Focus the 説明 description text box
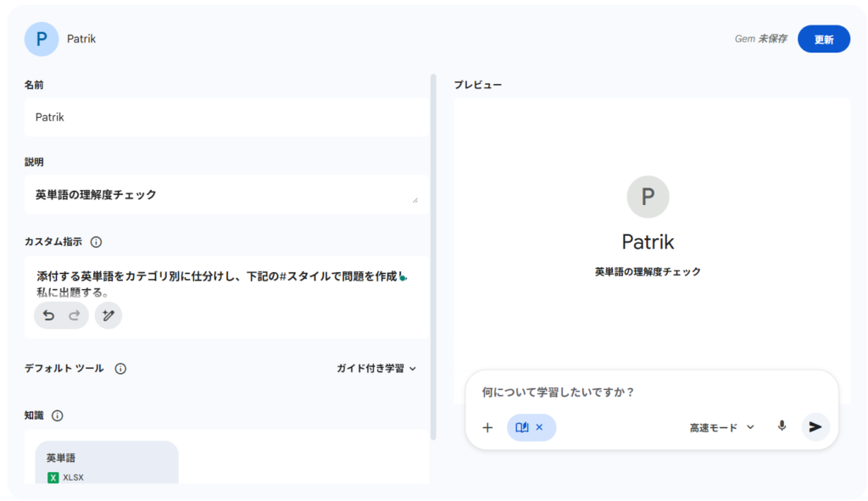 click(x=222, y=195)
